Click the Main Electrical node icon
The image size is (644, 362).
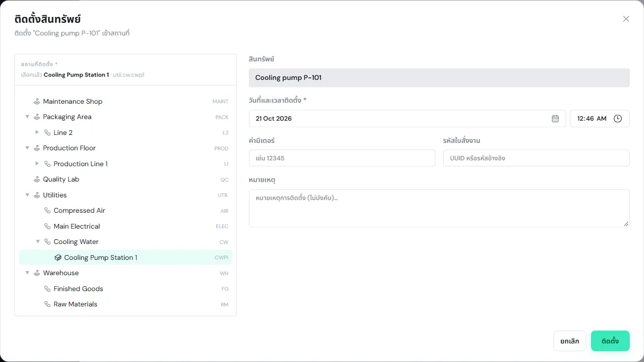pos(47,227)
